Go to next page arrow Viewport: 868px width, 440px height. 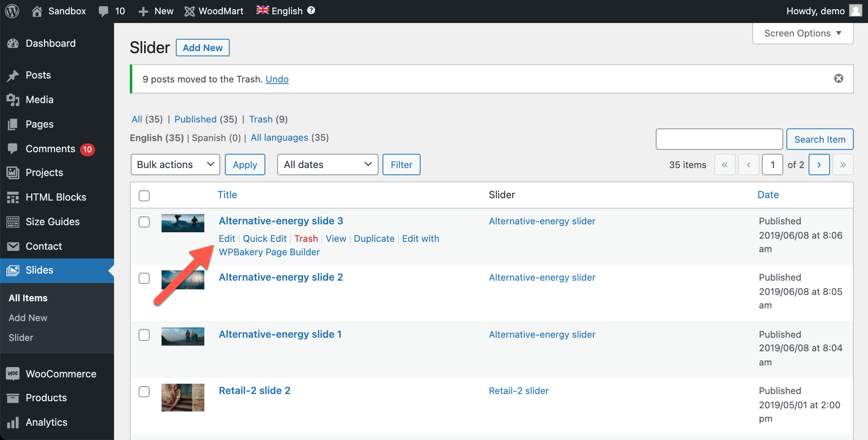click(819, 165)
